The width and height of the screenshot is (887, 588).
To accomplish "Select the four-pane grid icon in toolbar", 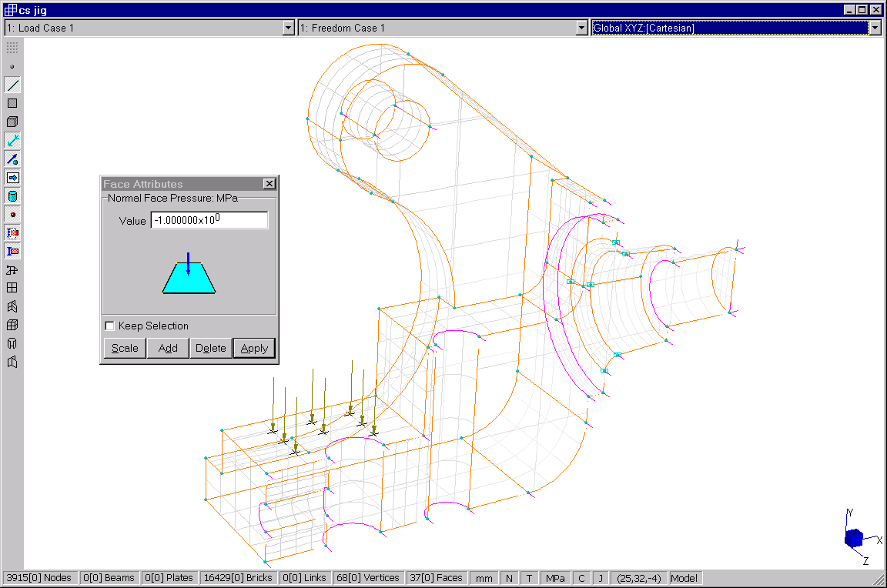I will [12, 288].
